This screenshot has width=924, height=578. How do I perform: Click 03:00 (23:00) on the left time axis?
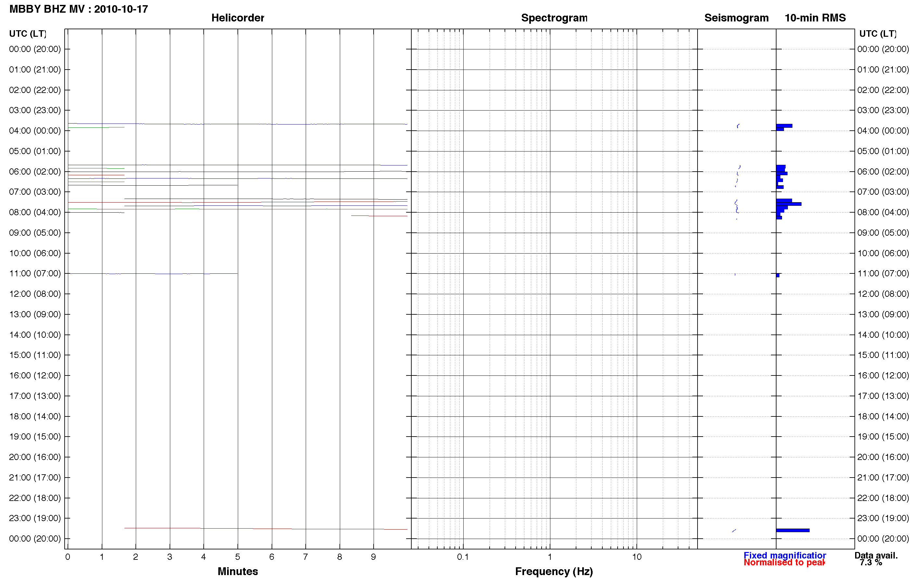pos(35,110)
